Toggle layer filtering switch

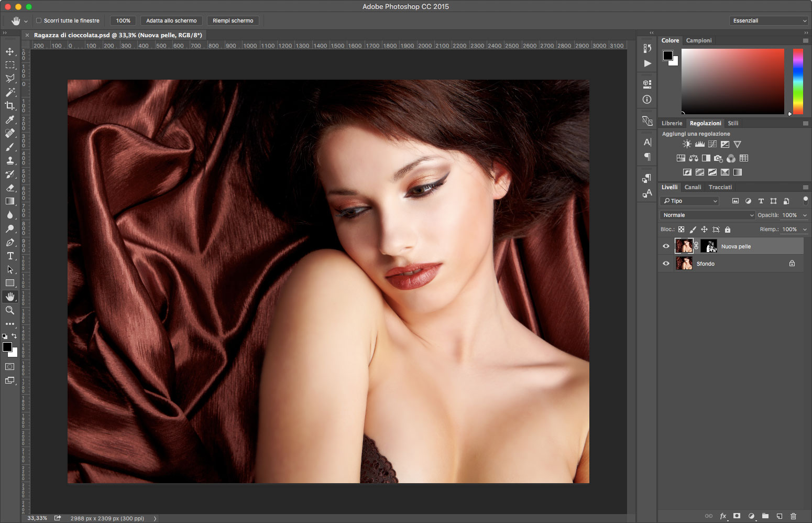tap(805, 201)
